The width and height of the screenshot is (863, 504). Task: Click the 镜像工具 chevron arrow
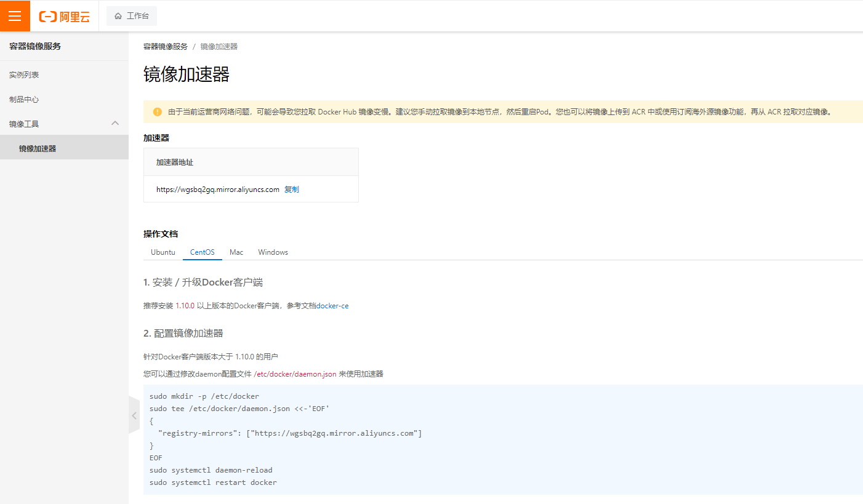(x=115, y=123)
